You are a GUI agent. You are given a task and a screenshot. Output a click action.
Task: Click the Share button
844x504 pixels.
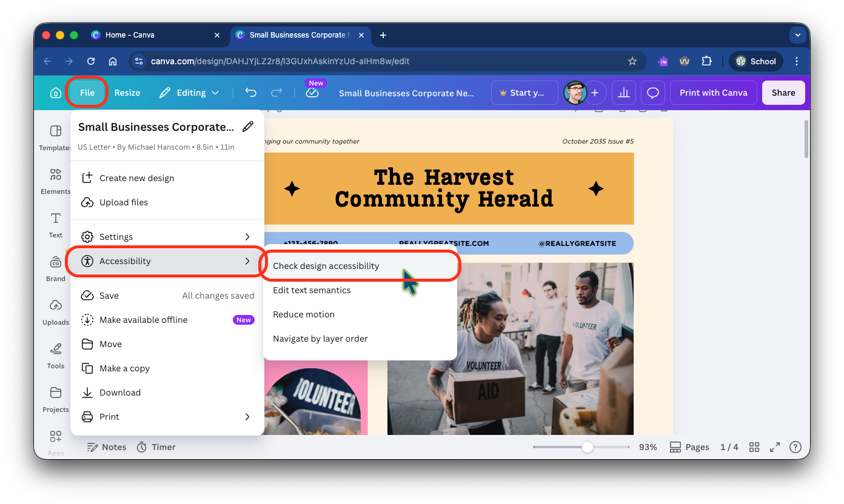coord(783,93)
